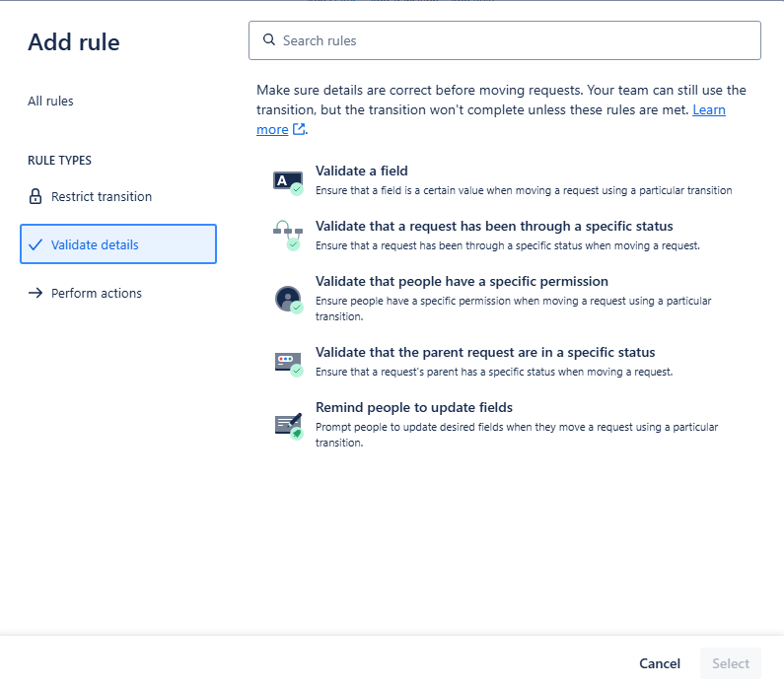This screenshot has height=687, width=784.
Task: Choose the Validate a field rule title
Action: (x=362, y=171)
